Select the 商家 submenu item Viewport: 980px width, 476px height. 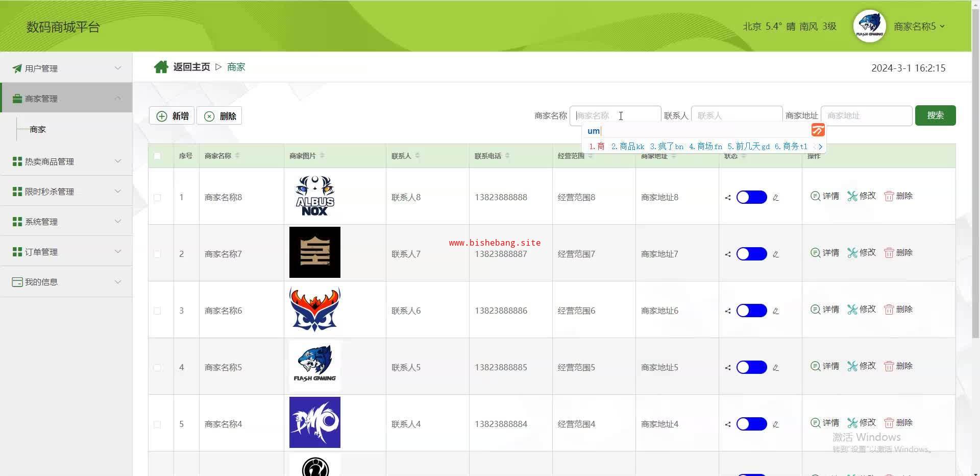pos(38,130)
